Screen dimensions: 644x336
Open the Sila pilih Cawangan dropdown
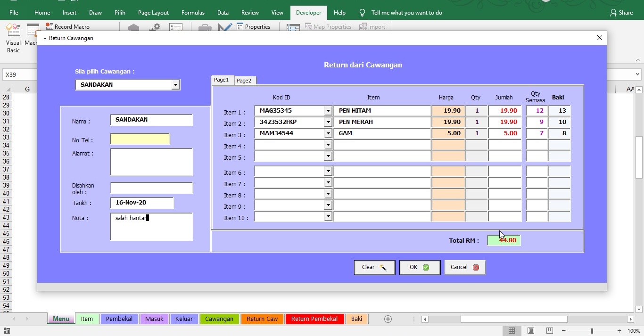coord(175,85)
